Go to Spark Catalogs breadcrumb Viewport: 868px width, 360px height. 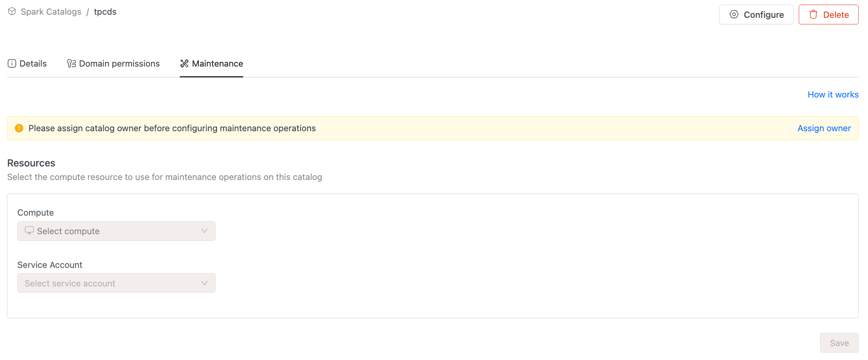pos(51,12)
